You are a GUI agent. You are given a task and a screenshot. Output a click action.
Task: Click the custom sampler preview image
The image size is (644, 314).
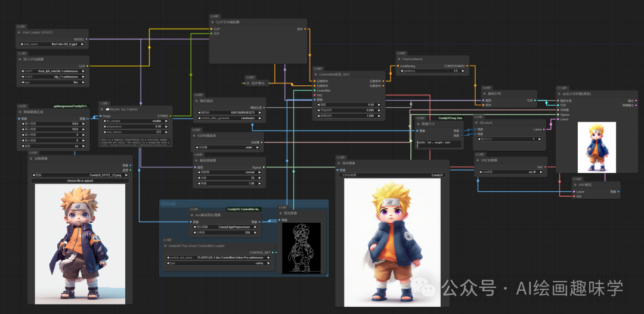click(597, 147)
